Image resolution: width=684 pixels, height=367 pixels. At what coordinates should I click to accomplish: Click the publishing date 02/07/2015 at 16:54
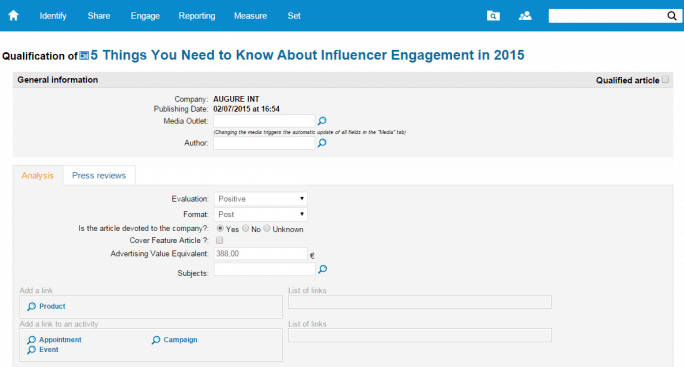tap(246, 109)
